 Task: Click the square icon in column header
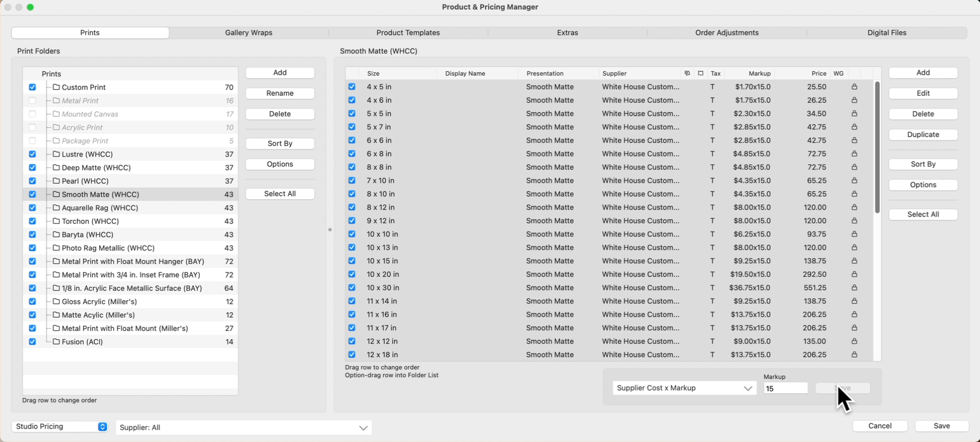(701, 74)
